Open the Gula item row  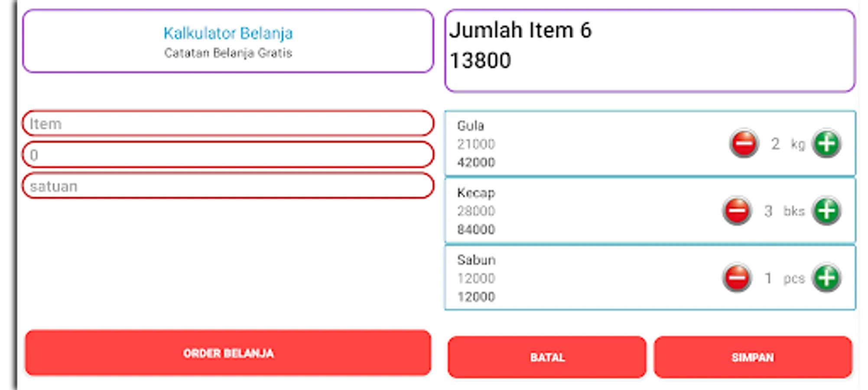click(585, 143)
